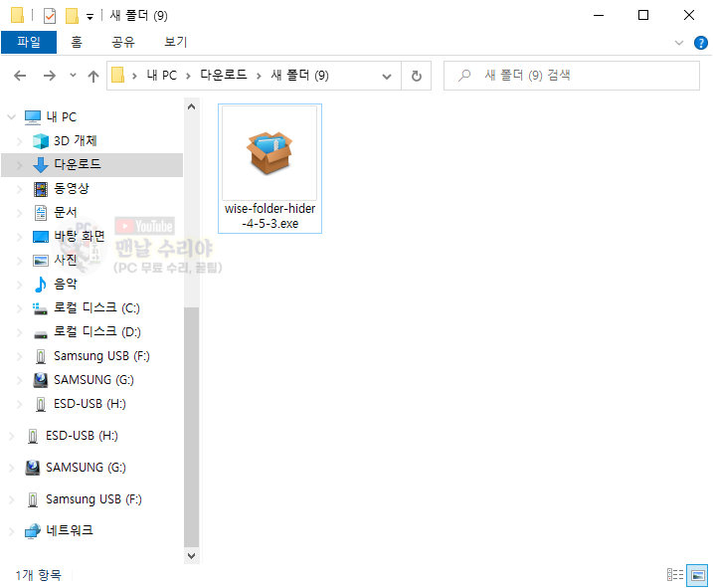Click 다운로드 in the address breadcrumb

pyautogui.click(x=224, y=75)
